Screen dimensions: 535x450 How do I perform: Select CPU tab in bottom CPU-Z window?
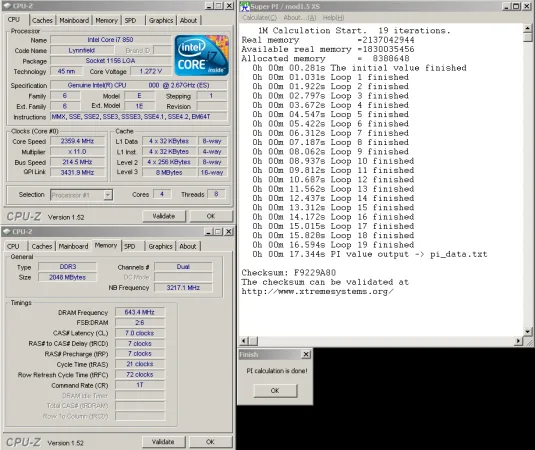point(13,246)
